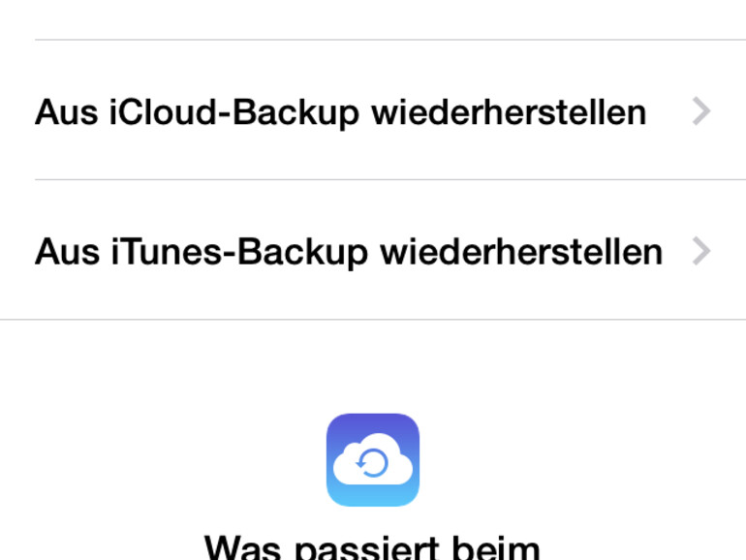This screenshot has height=560, width=746.
Task: Click "wiederherstellen" in the iTunes row
Action: tap(521, 252)
